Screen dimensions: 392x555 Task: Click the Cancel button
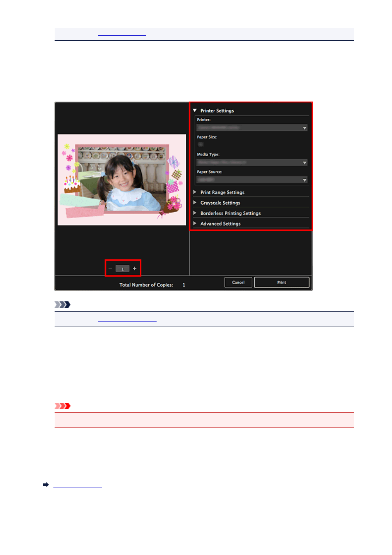click(x=238, y=282)
